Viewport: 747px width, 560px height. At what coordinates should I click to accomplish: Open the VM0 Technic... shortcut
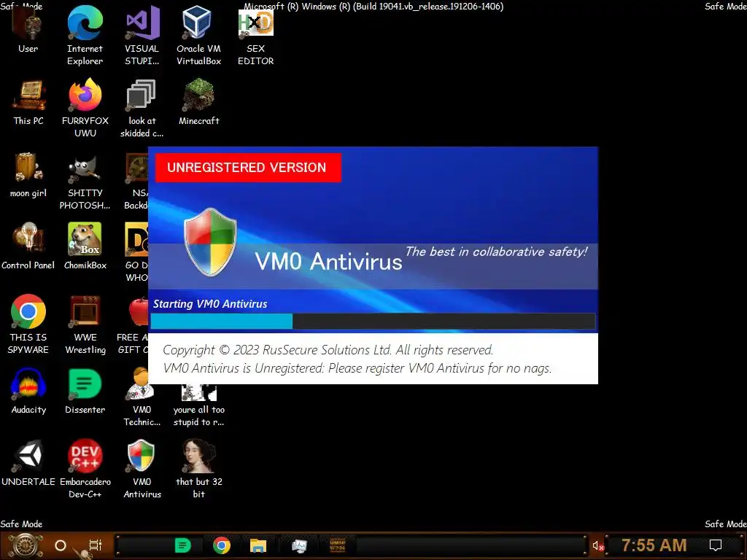tap(142, 397)
